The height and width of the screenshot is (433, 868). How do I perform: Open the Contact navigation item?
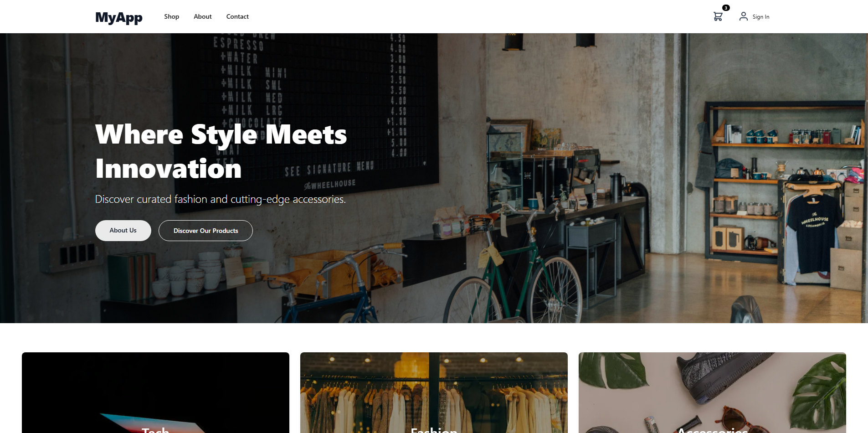[237, 16]
